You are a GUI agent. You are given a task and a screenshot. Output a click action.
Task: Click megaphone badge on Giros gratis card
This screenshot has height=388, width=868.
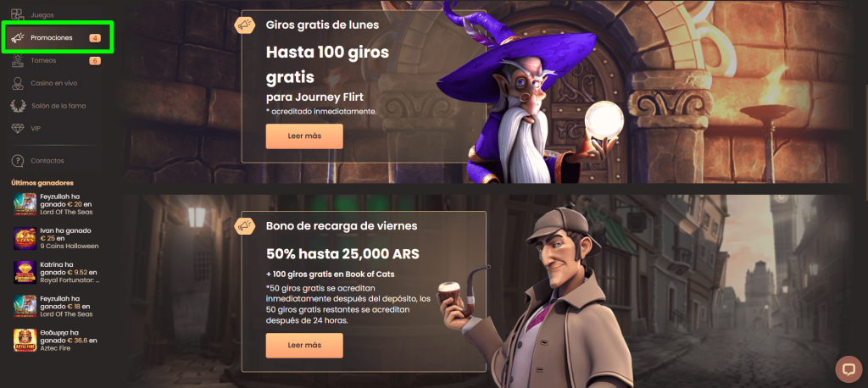[x=244, y=25]
